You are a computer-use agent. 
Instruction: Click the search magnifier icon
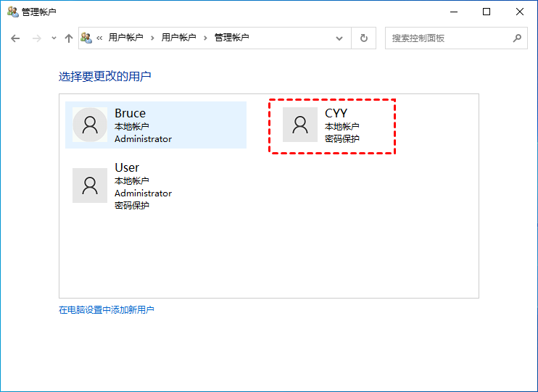pyautogui.click(x=517, y=38)
